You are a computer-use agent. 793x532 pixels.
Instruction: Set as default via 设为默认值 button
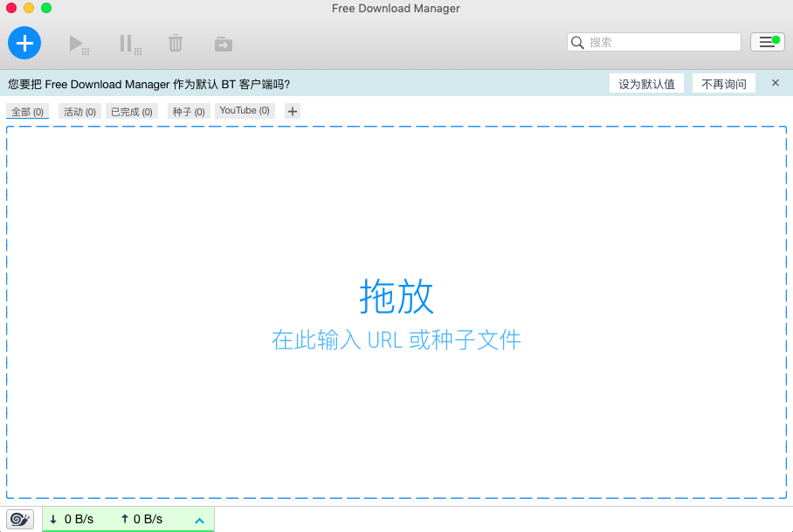click(x=646, y=84)
